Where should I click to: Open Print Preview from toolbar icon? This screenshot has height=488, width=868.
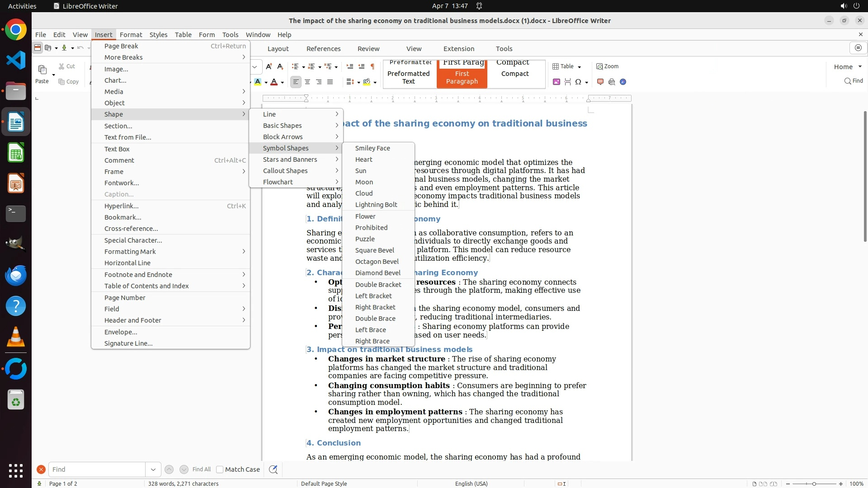[612, 82]
